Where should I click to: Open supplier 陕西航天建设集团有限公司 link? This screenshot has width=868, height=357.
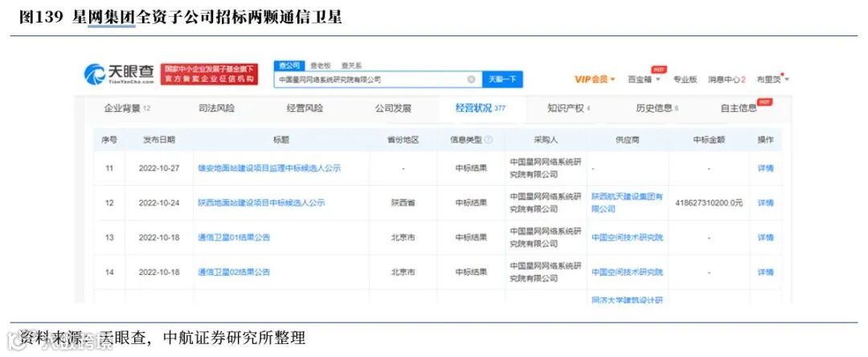pos(627,203)
